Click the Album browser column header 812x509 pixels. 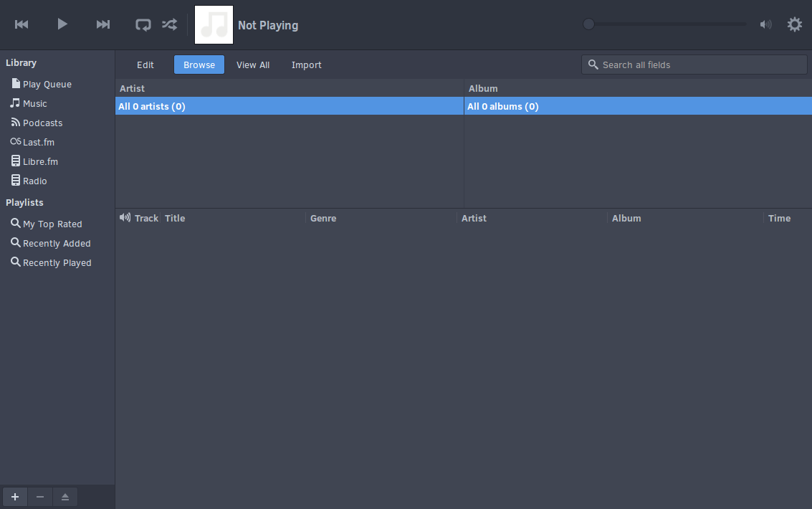click(x=638, y=89)
